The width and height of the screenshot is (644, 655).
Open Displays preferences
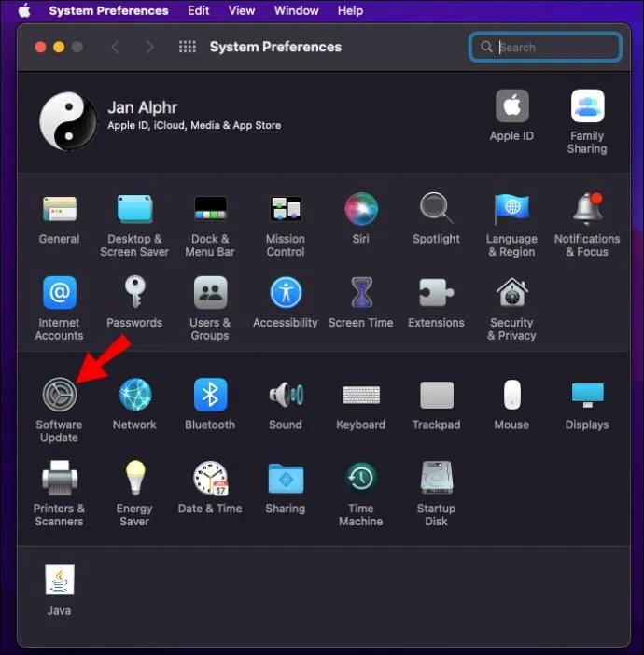point(587,395)
